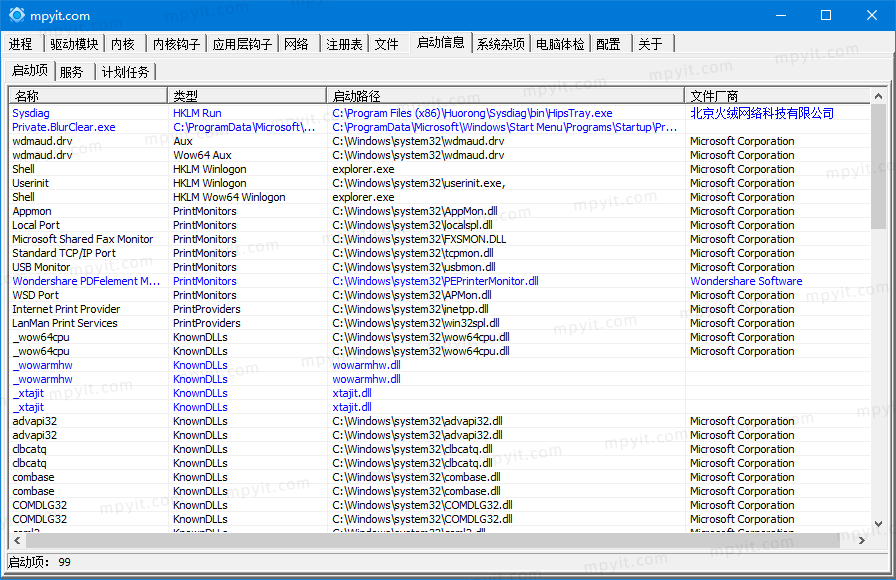This screenshot has height=580, width=896.
Task: Open the 驱动模块 tab
Action: tap(74, 44)
